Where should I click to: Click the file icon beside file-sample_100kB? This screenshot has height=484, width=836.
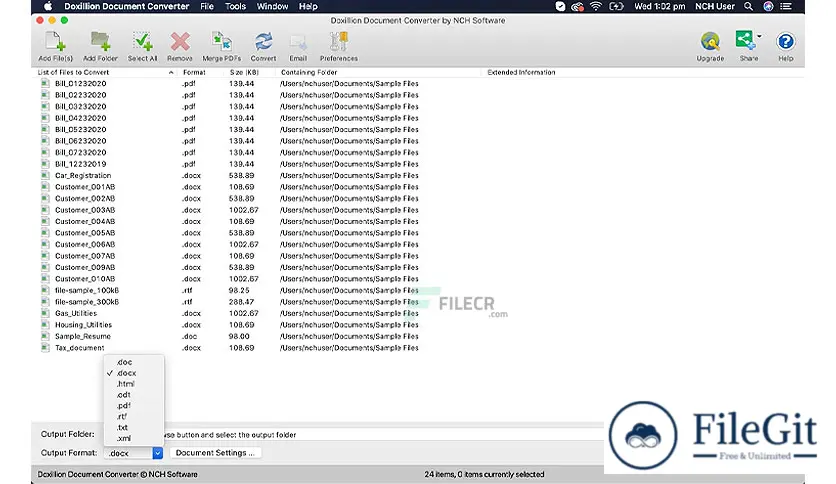pyautogui.click(x=45, y=291)
